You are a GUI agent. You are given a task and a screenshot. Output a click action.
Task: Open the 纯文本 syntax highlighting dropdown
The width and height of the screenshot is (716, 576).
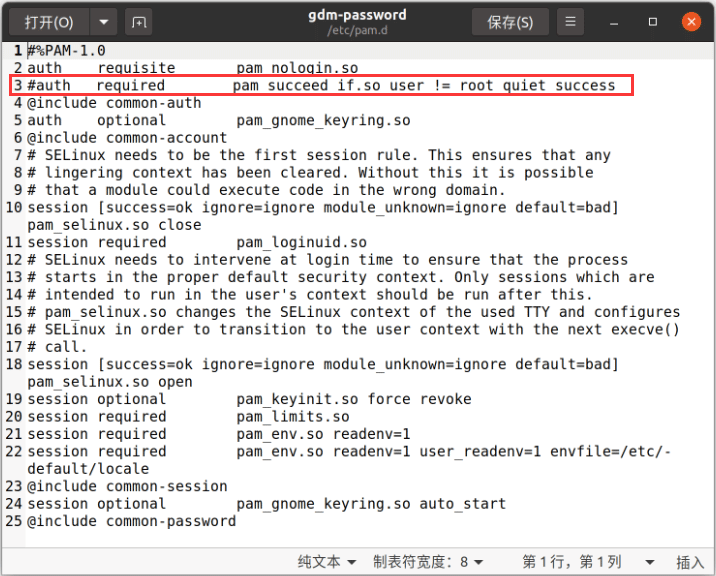327,562
